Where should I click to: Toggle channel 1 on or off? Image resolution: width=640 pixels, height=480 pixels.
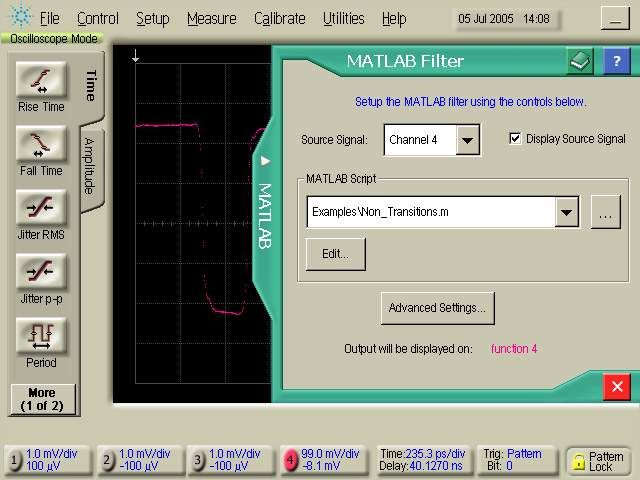pos(14,460)
